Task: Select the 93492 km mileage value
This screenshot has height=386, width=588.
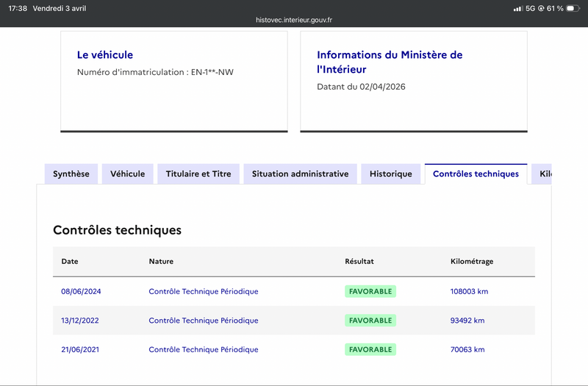Action: point(467,321)
